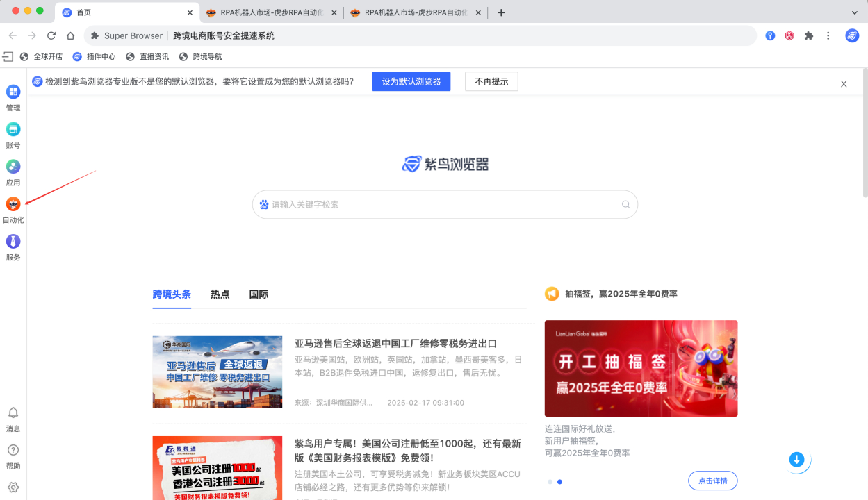Open the 自动化 robot icon
The height and width of the screenshot is (500, 868).
click(x=13, y=204)
